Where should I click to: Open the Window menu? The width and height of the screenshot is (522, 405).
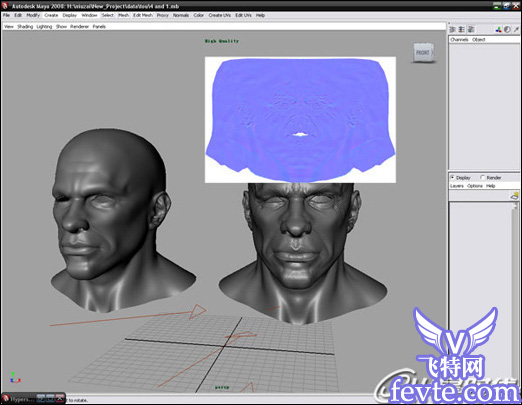coord(89,15)
